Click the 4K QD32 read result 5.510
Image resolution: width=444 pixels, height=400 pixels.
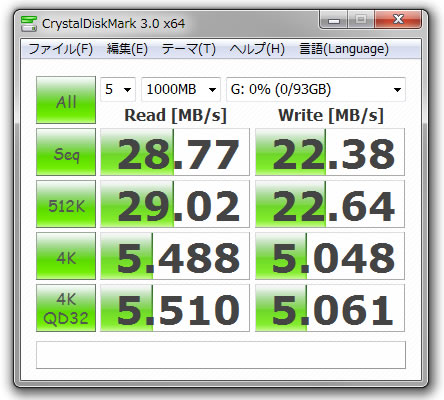(x=175, y=308)
